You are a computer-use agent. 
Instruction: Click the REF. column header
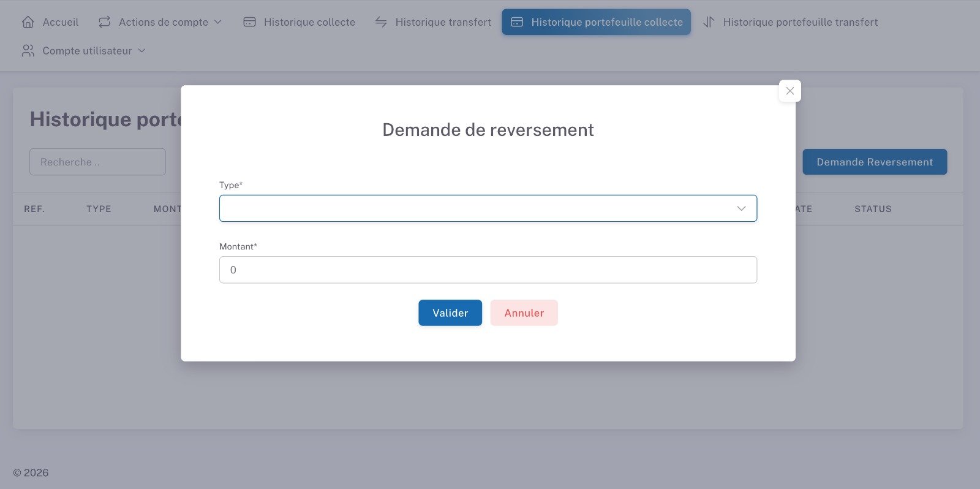[34, 209]
